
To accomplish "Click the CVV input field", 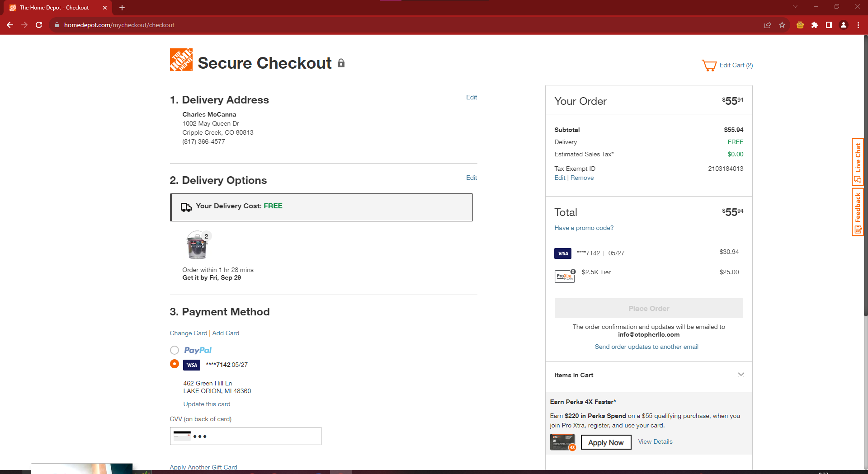I will pyautogui.click(x=245, y=436).
